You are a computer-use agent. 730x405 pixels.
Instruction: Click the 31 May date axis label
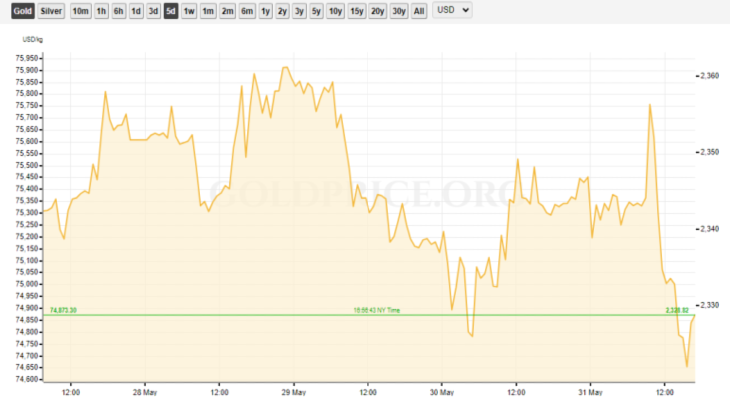pyautogui.click(x=590, y=392)
